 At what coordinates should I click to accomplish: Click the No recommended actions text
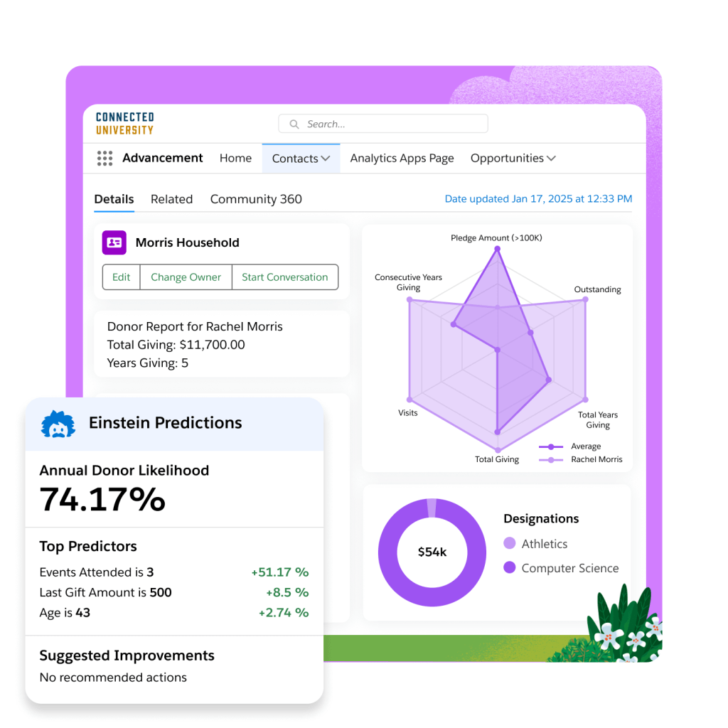pyautogui.click(x=113, y=678)
